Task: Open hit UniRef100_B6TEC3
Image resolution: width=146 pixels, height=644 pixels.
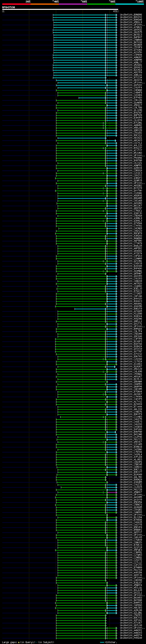Action: [131, 35]
